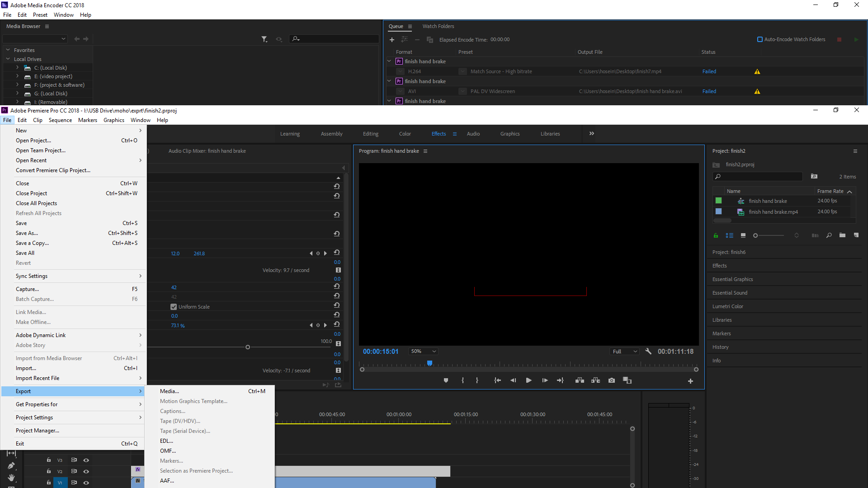This screenshot has height=488, width=868.
Task: Click the Add to Queue icon in Media Encoder
Action: [392, 39]
